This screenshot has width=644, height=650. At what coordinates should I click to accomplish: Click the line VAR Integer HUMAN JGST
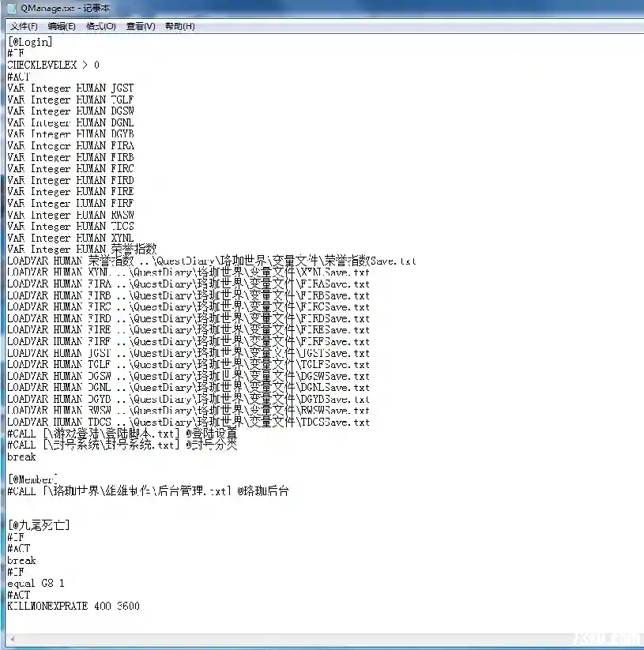(x=70, y=88)
